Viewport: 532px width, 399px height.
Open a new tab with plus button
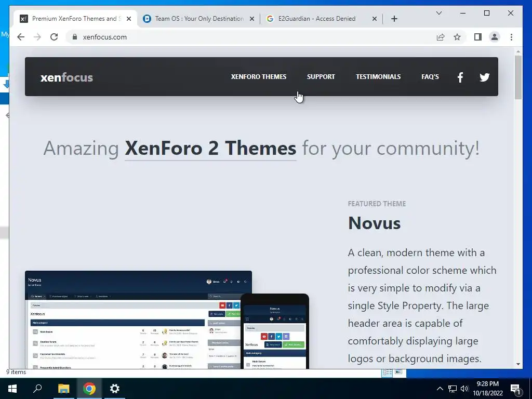click(394, 19)
